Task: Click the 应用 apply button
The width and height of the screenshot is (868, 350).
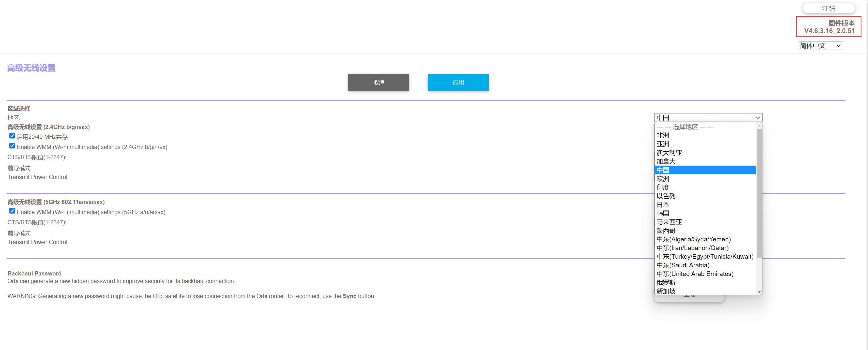Action: click(x=458, y=83)
